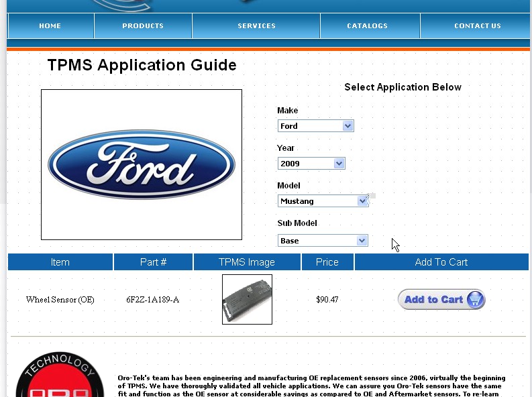Select the TPMS Image column header
The width and height of the screenshot is (532, 397).
247,262
